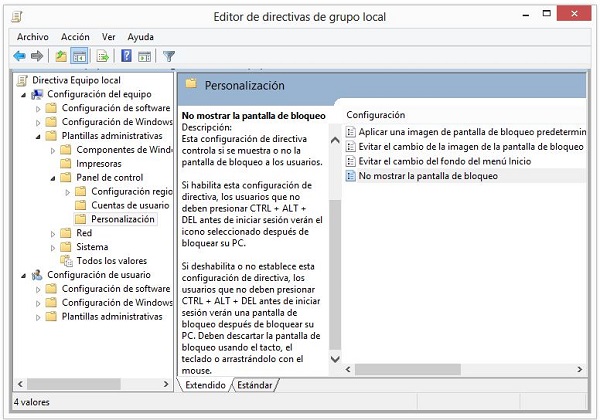The height and width of the screenshot is (420, 600).
Task: Select the Extendido tab at the bottom
Action: tap(205, 384)
